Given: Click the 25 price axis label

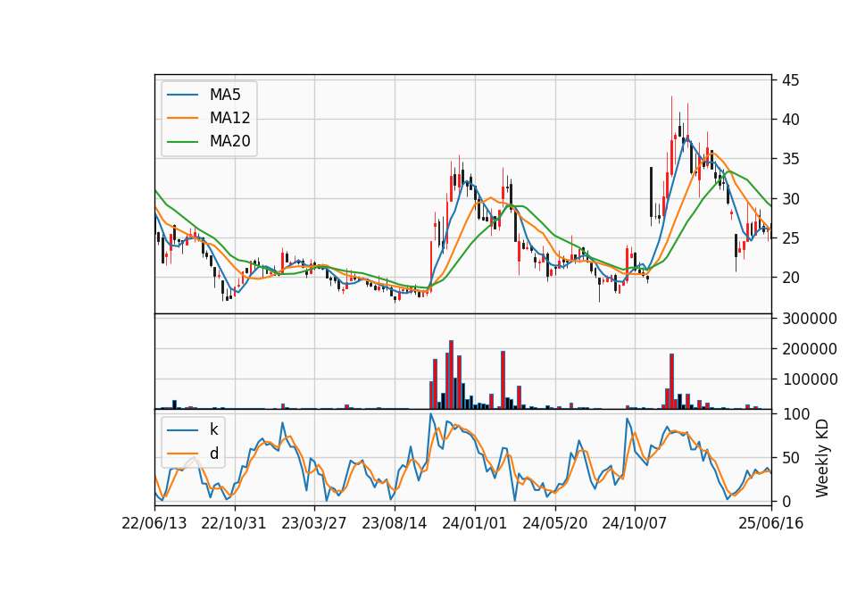Looking at the screenshot, I should click(x=790, y=238).
